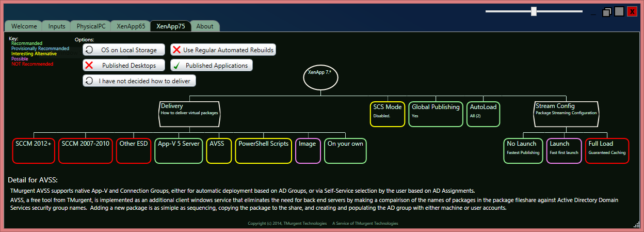
Task: Select the SCCM 2007-2010 delivery box
Action: (86, 151)
